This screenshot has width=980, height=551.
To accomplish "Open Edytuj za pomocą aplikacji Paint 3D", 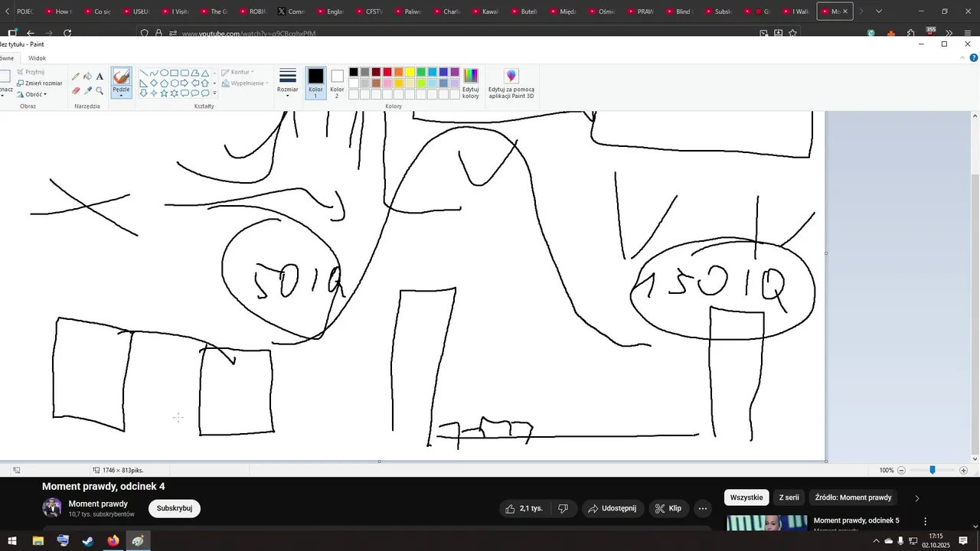I will 511,83.
